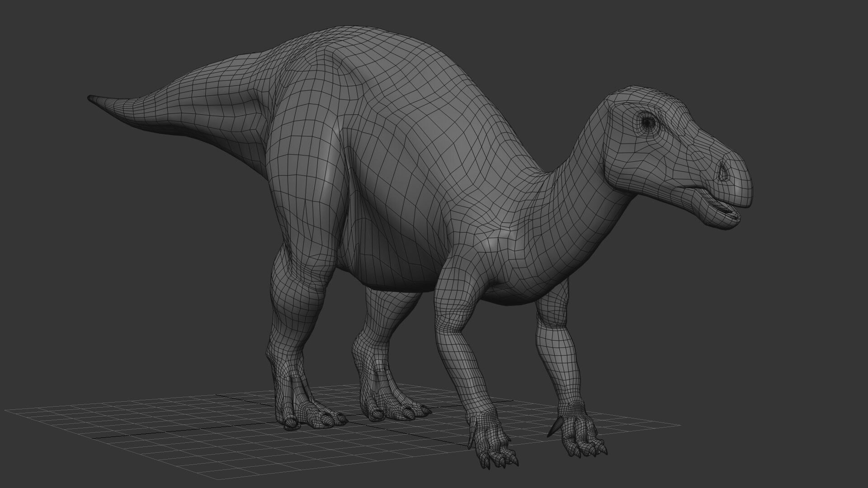Click the dinosaur's nostril
Screen dimensions: 868x488
pos(723,172)
